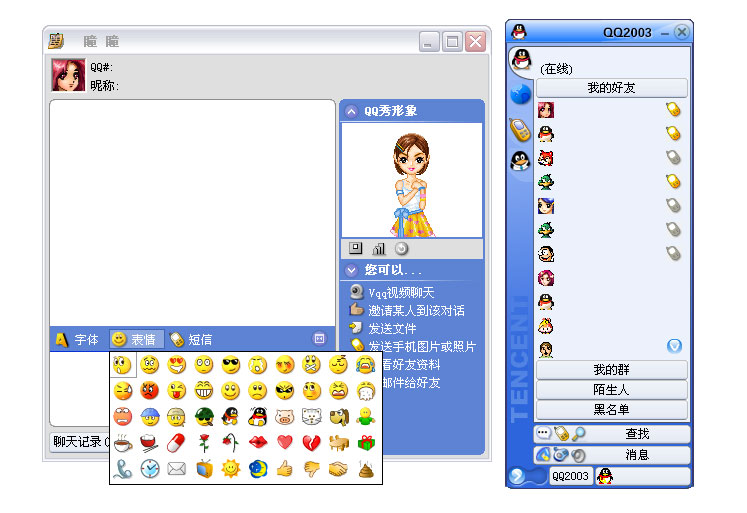Insert the heart-eyes smiley emoticon
This screenshot has height=513, width=747.
[x=177, y=365]
